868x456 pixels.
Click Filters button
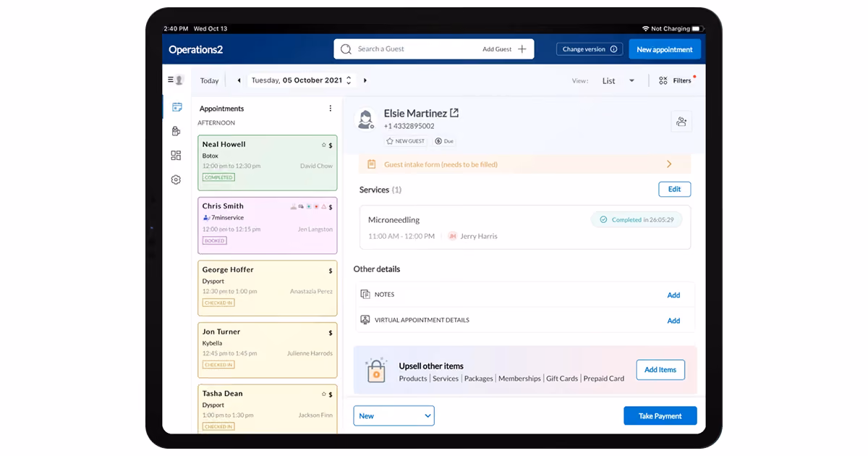point(678,80)
